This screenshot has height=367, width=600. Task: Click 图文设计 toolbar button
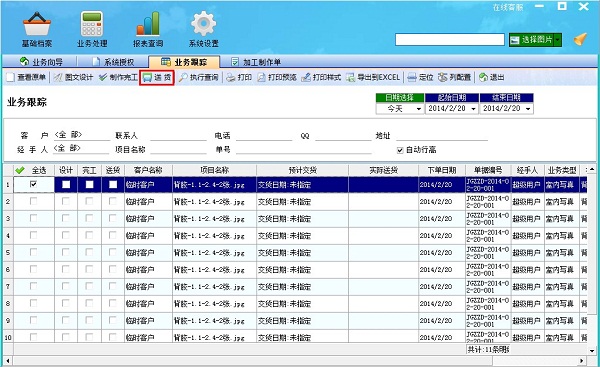[x=73, y=77]
